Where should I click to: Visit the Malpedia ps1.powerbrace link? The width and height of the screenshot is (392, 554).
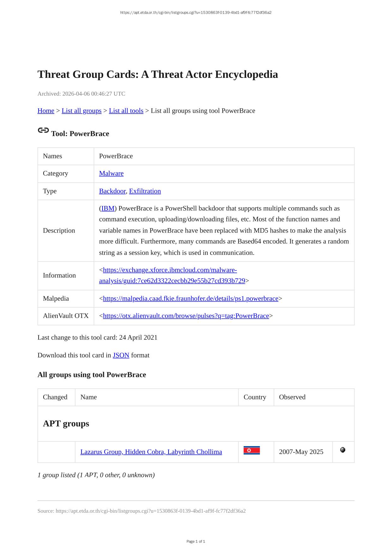pos(190,299)
